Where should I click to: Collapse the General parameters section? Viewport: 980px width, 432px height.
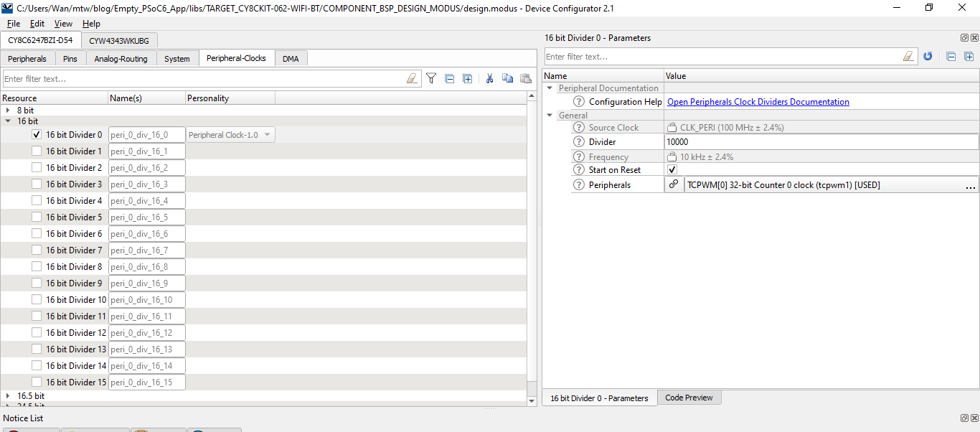click(x=550, y=116)
